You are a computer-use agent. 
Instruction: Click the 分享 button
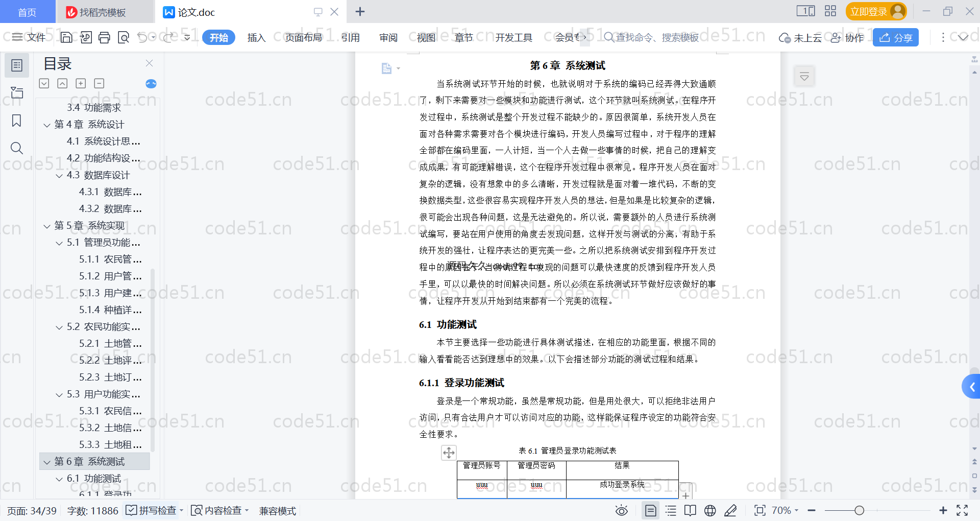pyautogui.click(x=896, y=37)
